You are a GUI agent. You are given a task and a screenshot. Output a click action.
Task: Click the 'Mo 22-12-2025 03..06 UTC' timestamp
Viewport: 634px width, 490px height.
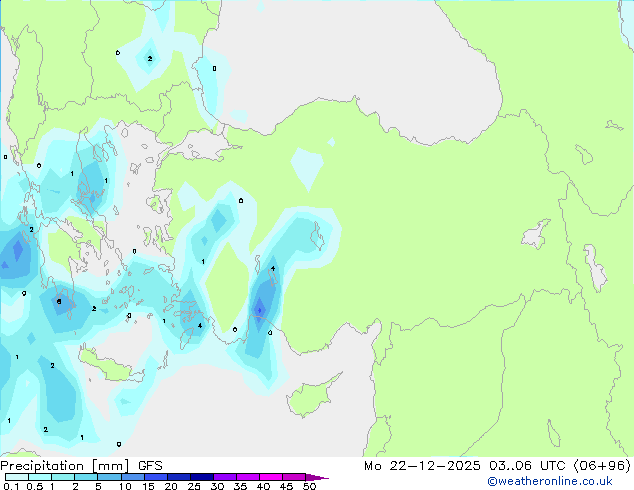465,465
